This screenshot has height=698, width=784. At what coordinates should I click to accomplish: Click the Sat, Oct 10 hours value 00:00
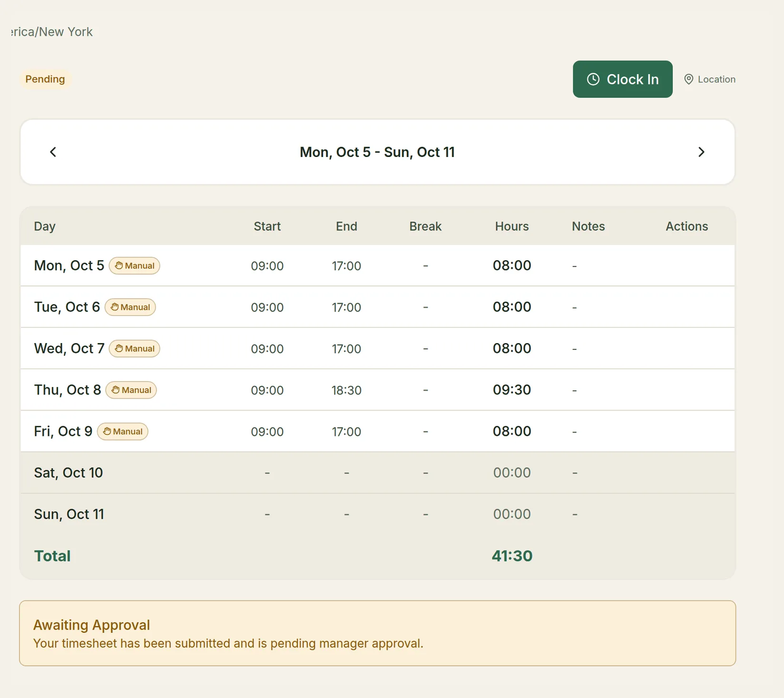512,472
